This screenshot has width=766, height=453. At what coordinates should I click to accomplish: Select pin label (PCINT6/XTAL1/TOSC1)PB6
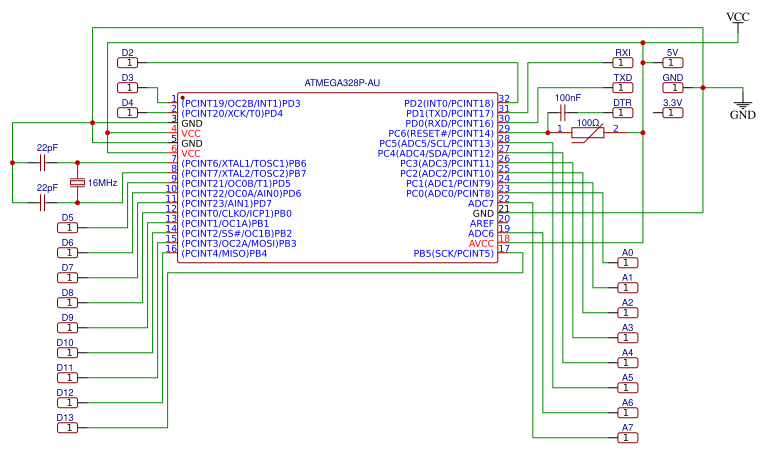[x=244, y=164]
